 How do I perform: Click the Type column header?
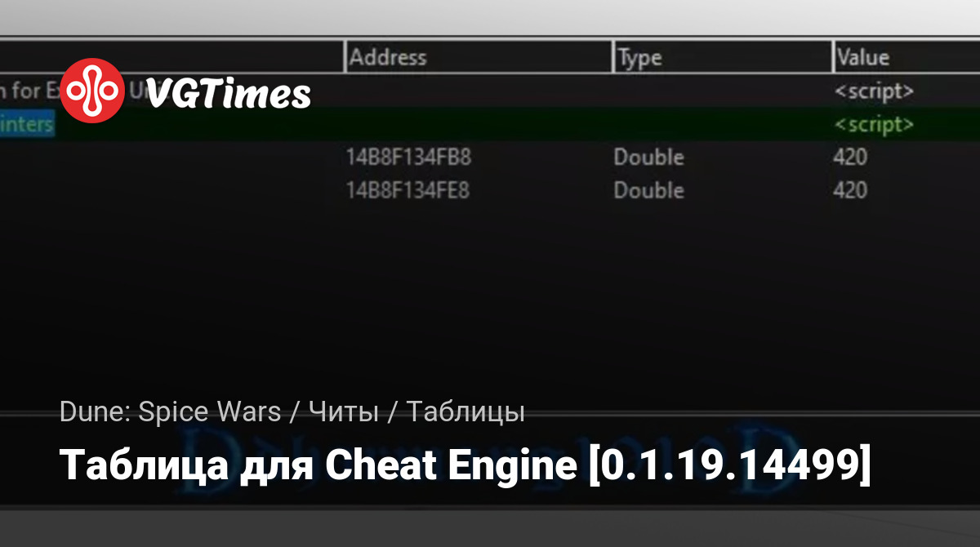coord(639,58)
